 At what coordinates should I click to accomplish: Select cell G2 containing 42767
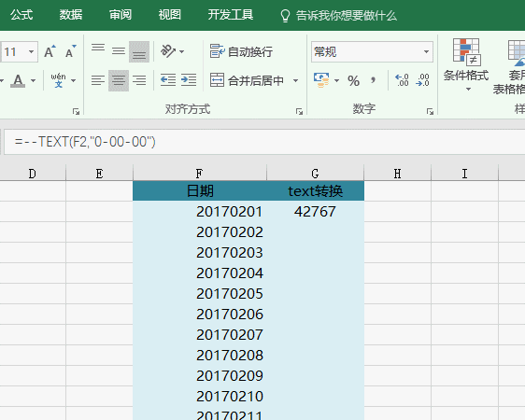coord(315,212)
